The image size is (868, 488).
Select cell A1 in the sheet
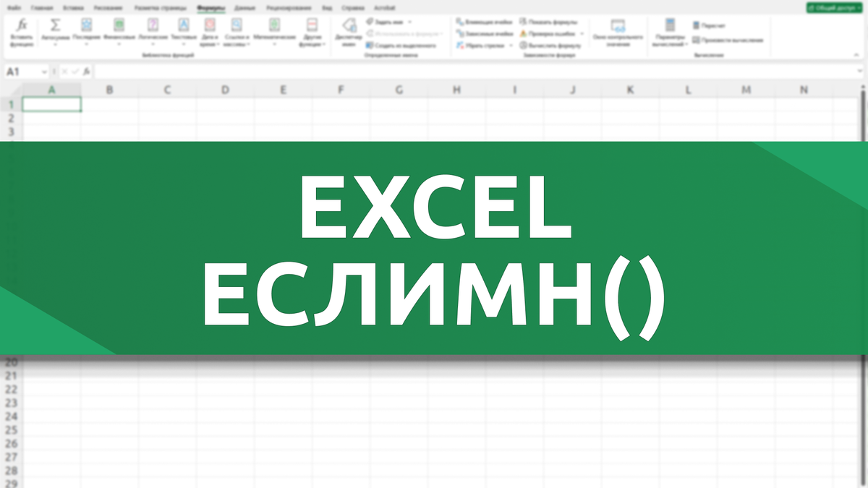[x=51, y=104]
